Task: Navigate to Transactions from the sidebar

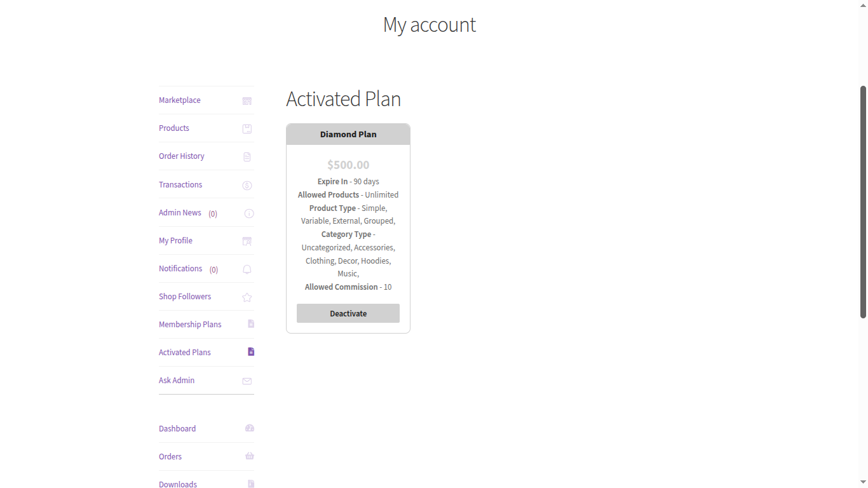Action: click(x=180, y=184)
